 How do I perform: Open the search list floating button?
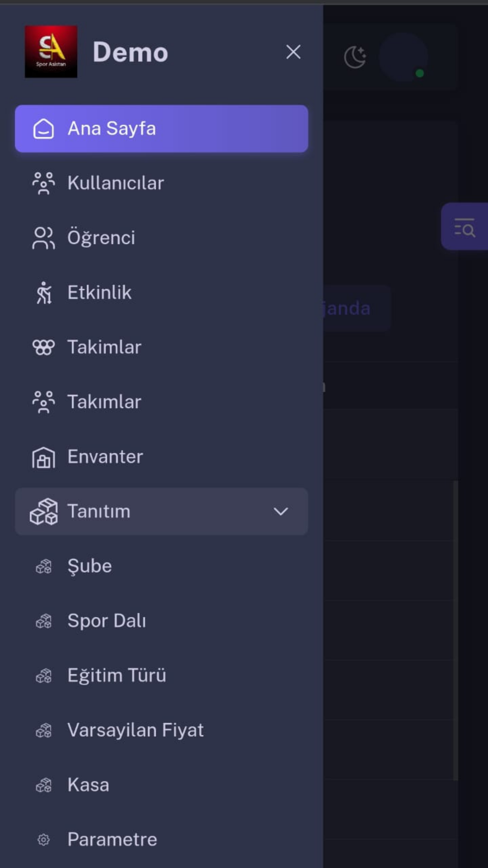coord(465,226)
